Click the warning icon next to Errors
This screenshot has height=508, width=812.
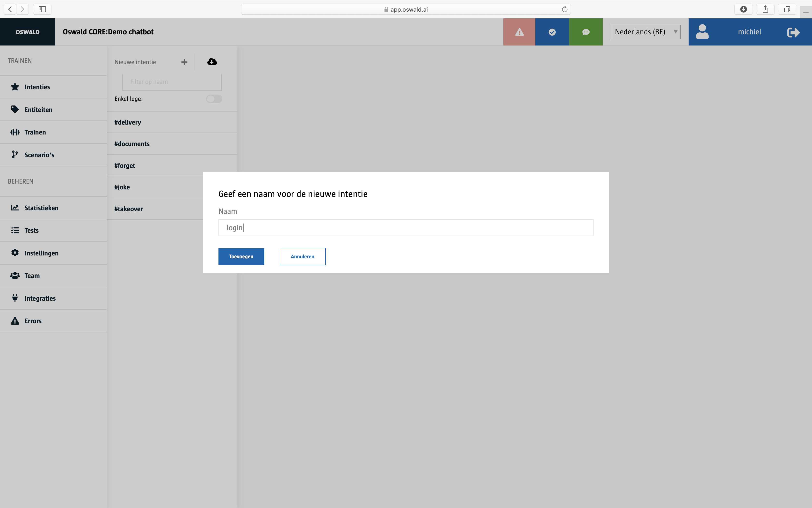[15, 321]
